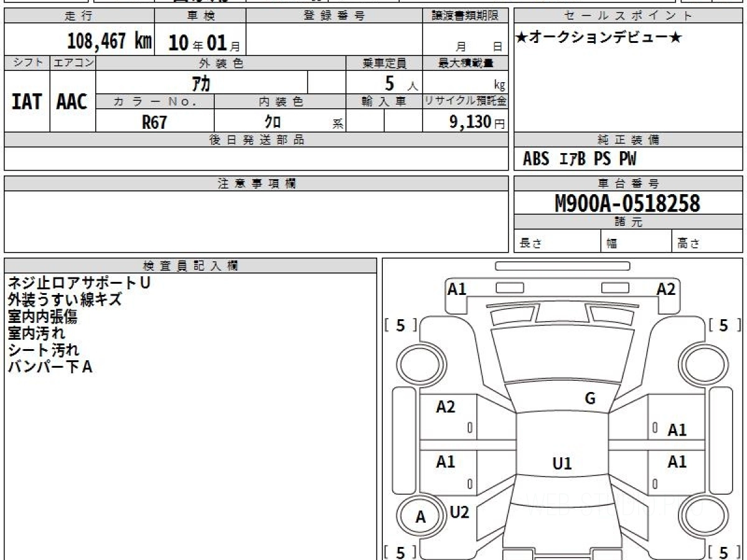The image size is (747, 560).
Task: Select the IAT shift value
Action: [x=27, y=102]
